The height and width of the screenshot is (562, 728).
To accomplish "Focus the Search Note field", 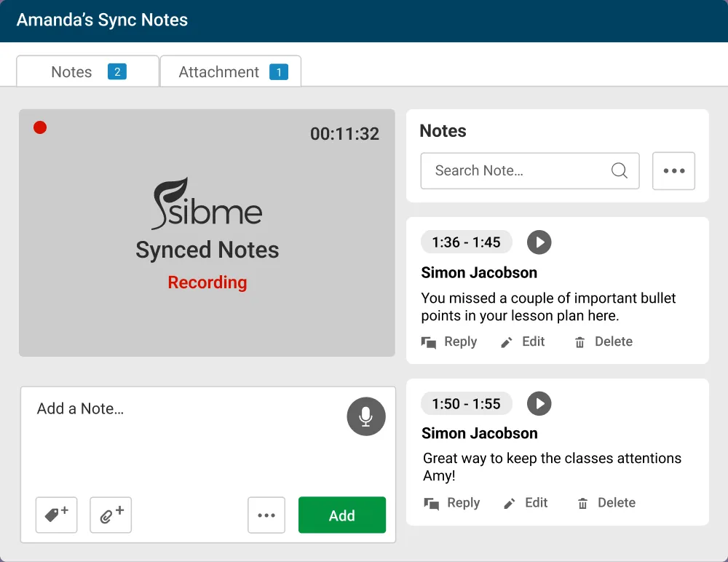I will tap(530, 171).
